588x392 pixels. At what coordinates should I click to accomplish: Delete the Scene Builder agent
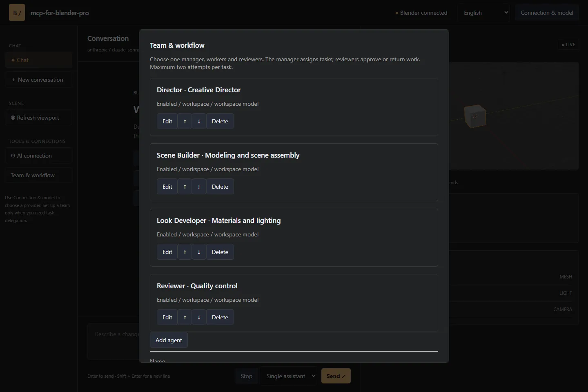coord(220,187)
